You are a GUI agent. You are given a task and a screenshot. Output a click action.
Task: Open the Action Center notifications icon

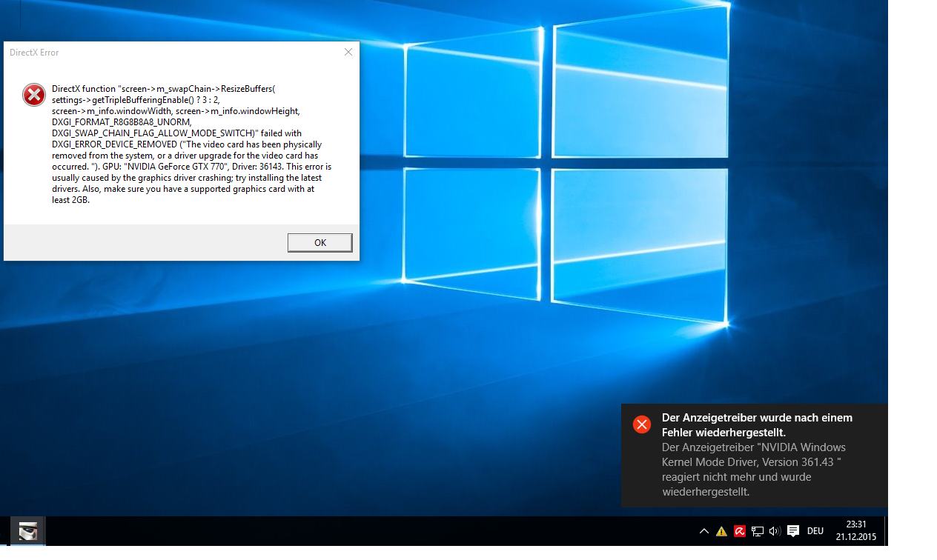pos(793,531)
